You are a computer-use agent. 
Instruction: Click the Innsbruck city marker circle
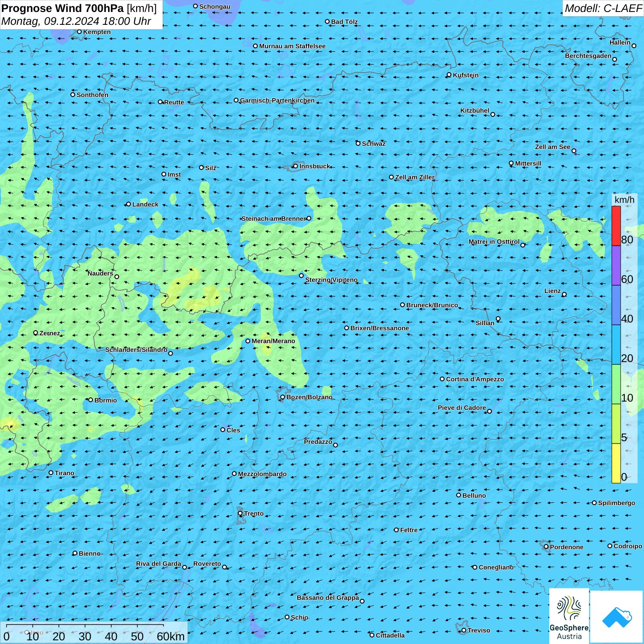click(295, 166)
